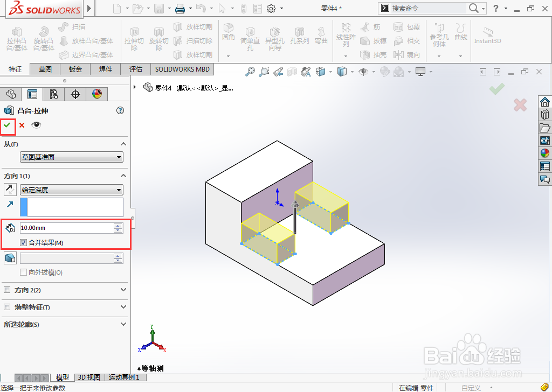The width and height of the screenshot is (552, 392).
Task: Open the Display Style cube icon
Action: point(342,72)
